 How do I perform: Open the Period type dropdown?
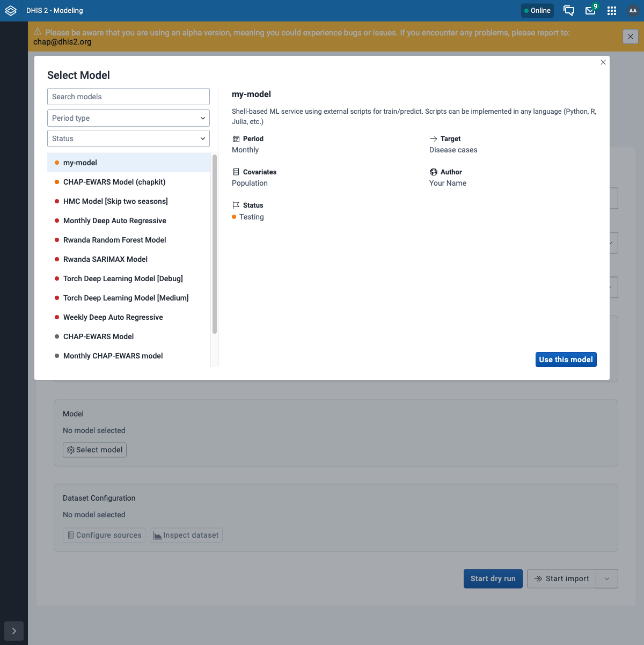(x=128, y=118)
